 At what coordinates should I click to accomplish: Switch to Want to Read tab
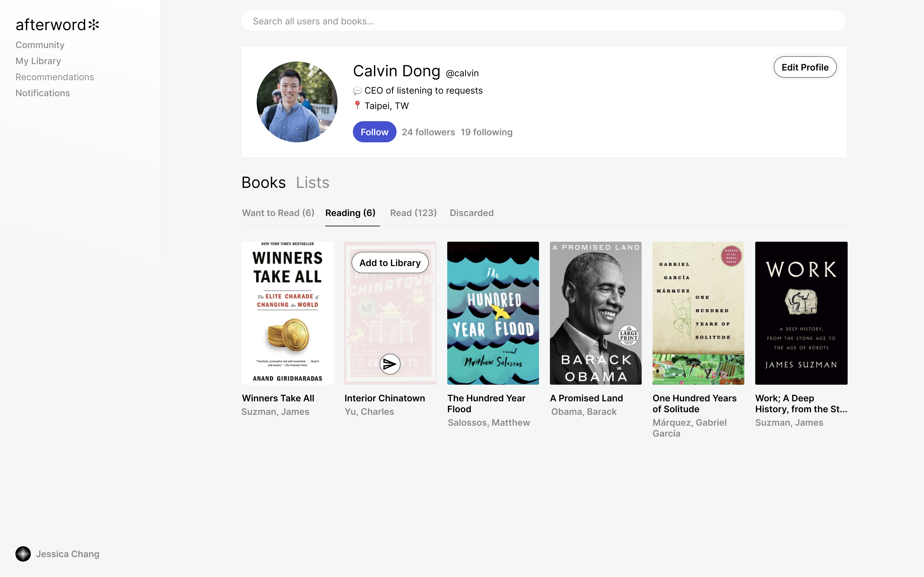pyautogui.click(x=278, y=213)
